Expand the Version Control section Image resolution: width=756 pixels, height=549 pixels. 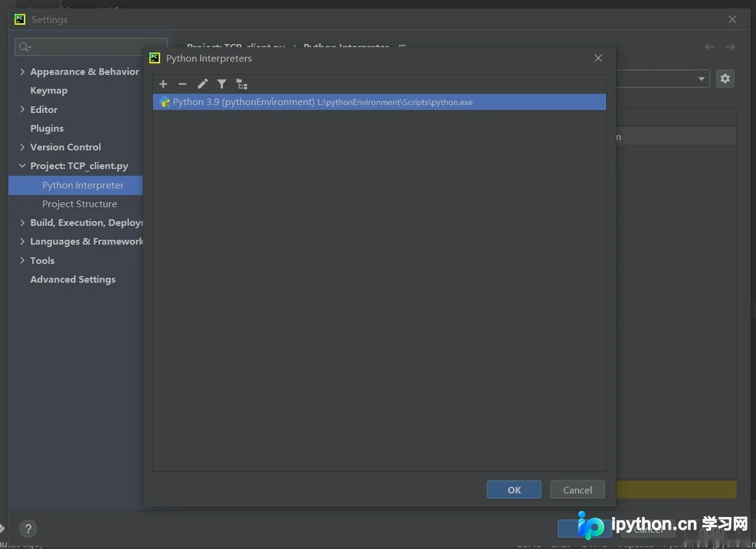[x=22, y=147]
